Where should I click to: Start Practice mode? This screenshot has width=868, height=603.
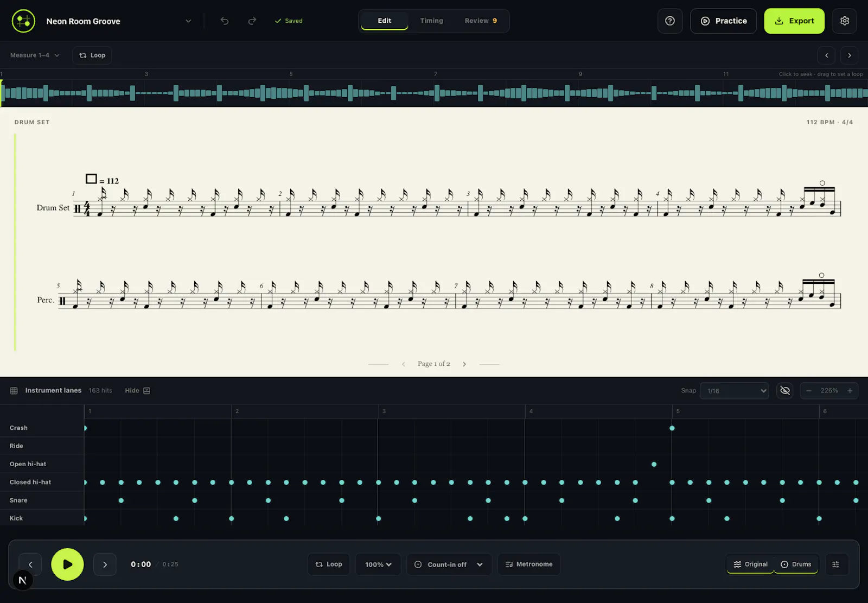[x=723, y=21]
